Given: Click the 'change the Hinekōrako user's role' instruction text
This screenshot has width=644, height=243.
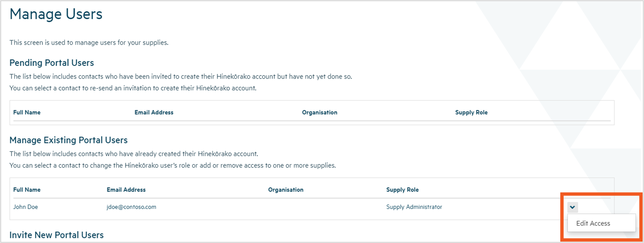Looking at the screenshot, I should [173, 166].
